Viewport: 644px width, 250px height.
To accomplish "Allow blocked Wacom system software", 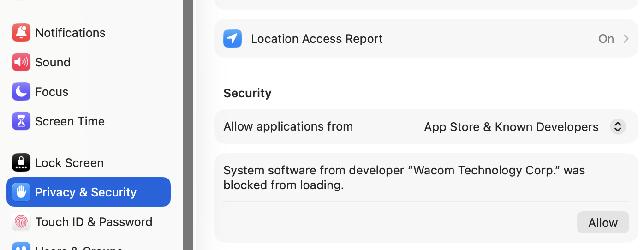I will point(603,223).
